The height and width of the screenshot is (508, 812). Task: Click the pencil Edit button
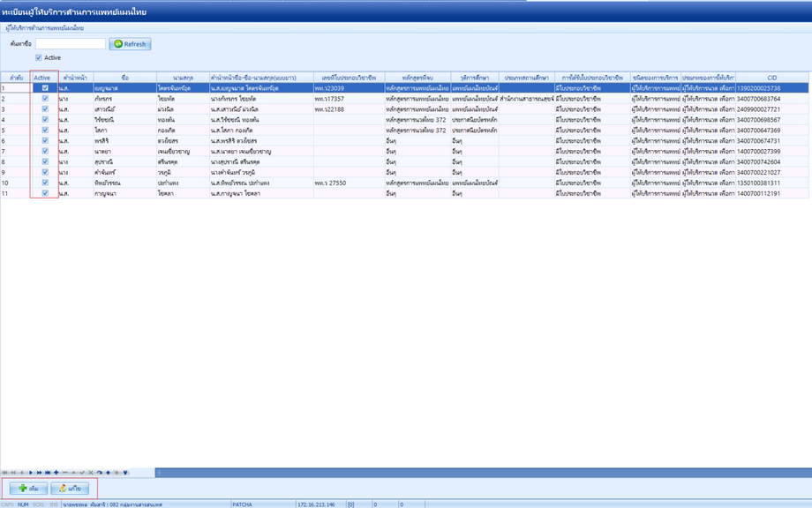coord(70,489)
